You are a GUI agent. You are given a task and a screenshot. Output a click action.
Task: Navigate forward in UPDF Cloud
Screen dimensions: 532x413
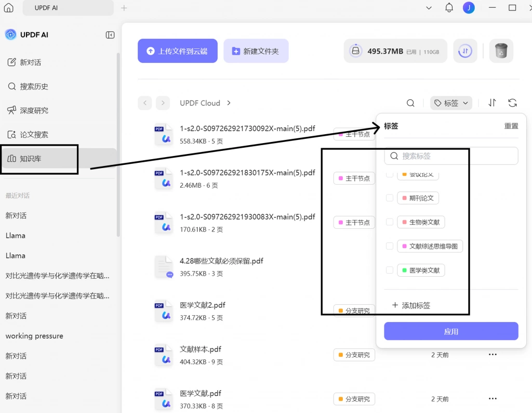[163, 103]
